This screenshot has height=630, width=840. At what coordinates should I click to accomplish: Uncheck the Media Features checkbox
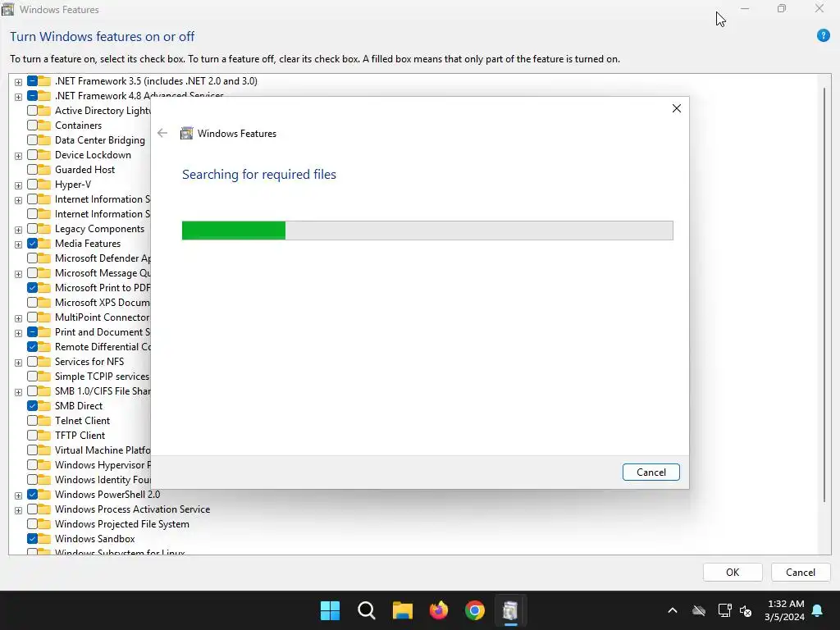tap(32, 243)
